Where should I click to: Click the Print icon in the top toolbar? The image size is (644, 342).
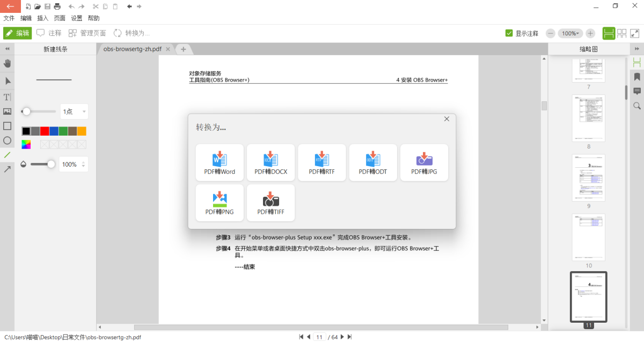[58, 6]
